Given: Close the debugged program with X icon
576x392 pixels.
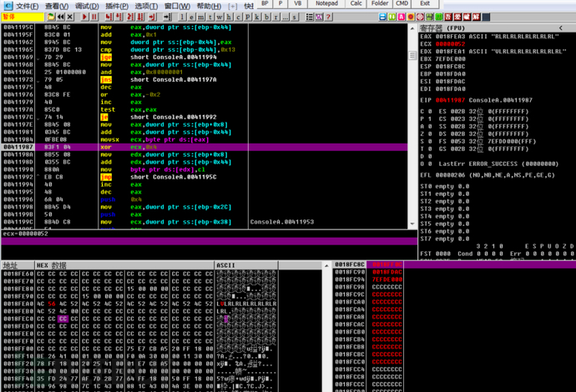Looking at the screenshot, I should 70,17.
